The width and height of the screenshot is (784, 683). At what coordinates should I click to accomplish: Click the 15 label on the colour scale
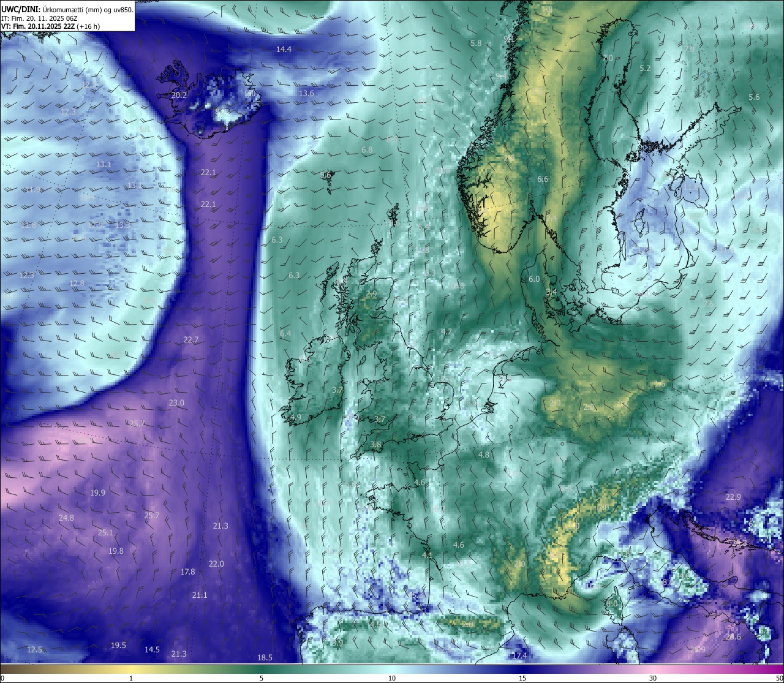click(x=522, y=678)
